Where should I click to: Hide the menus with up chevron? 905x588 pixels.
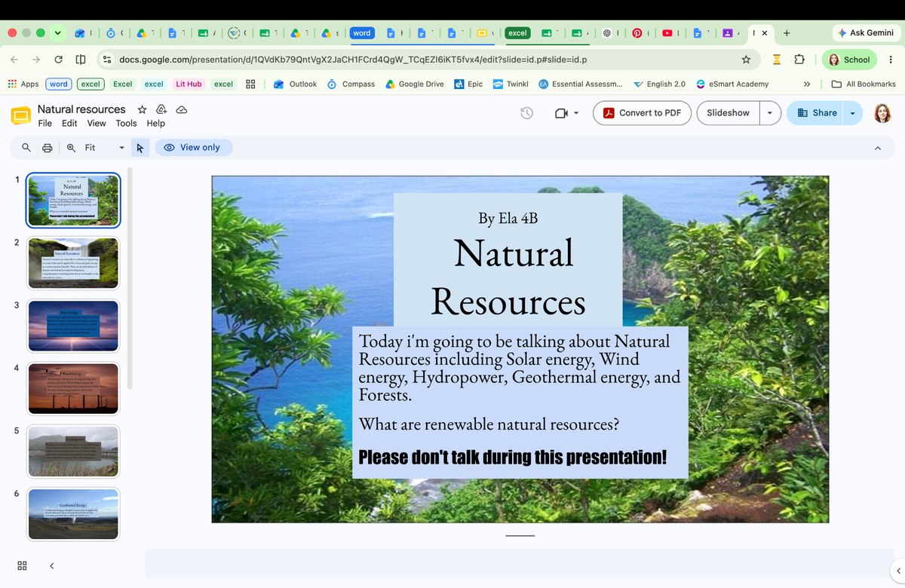tap(877, 149)
